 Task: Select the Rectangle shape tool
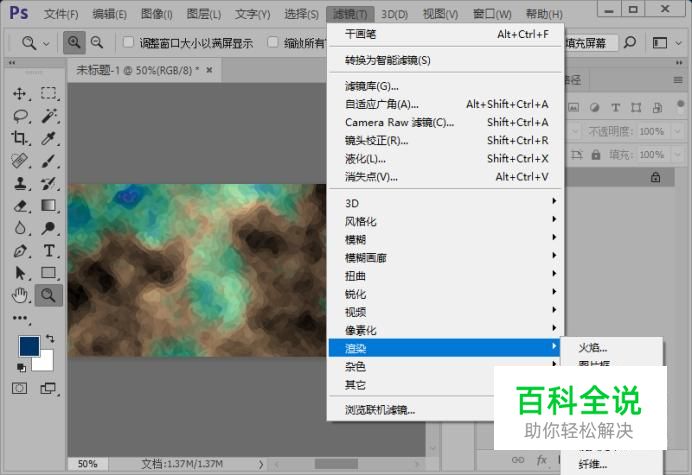(49, 273)
